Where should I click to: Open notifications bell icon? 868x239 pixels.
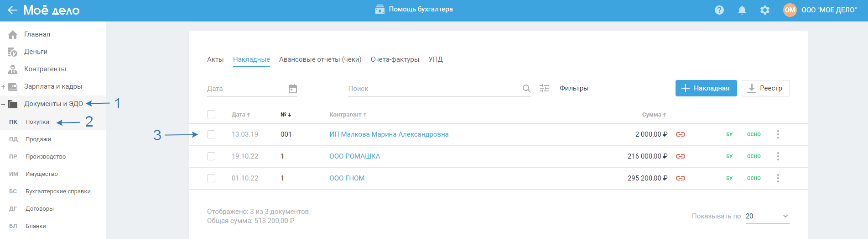(742, 10)
